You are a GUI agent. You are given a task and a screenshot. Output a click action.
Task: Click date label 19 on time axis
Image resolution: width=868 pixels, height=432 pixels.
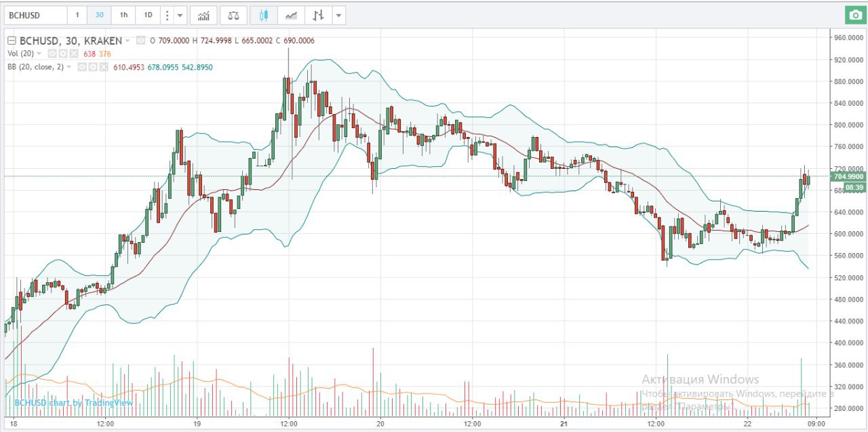point(196,423)
